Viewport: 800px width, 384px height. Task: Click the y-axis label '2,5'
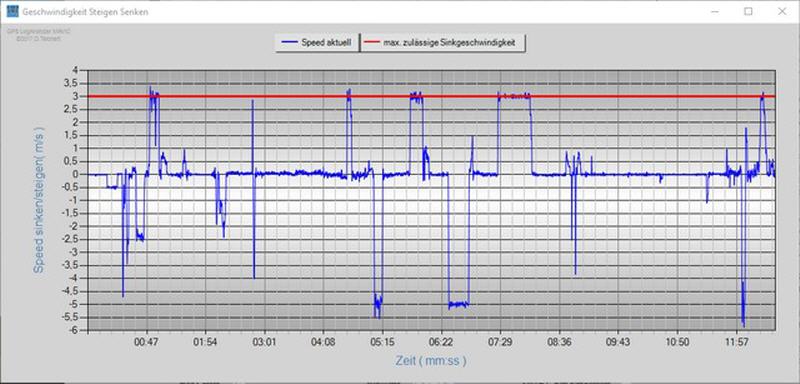tap(72, 109)
